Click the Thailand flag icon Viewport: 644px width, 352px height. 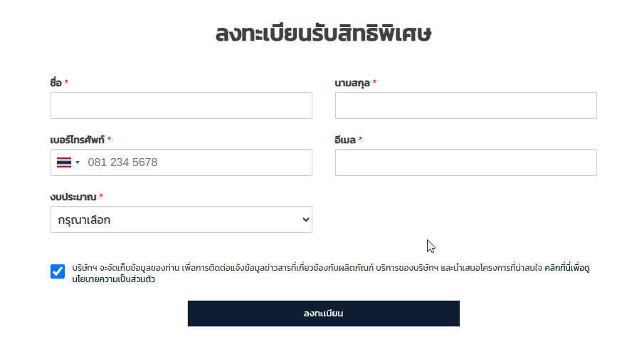pos(63,162)
